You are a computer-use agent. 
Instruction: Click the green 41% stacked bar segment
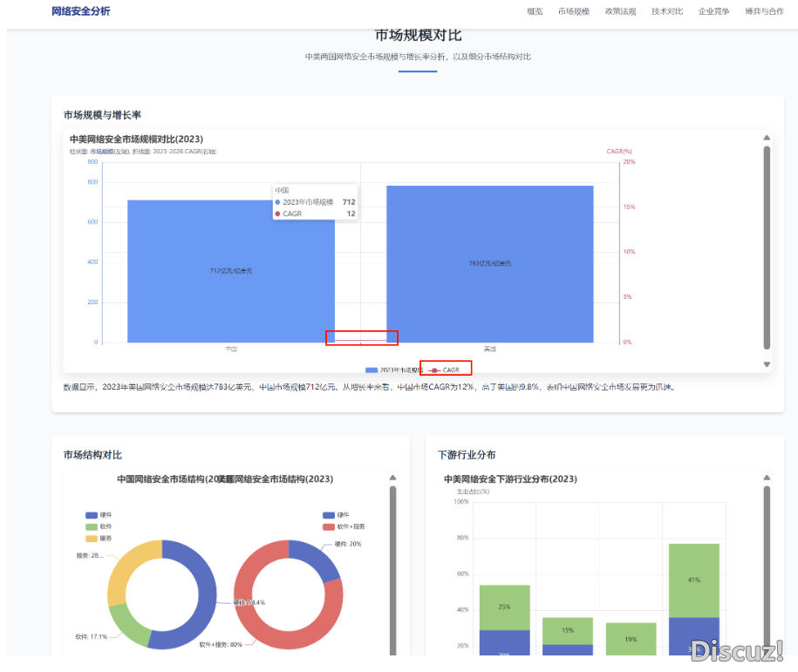click(x=694, y=580)
